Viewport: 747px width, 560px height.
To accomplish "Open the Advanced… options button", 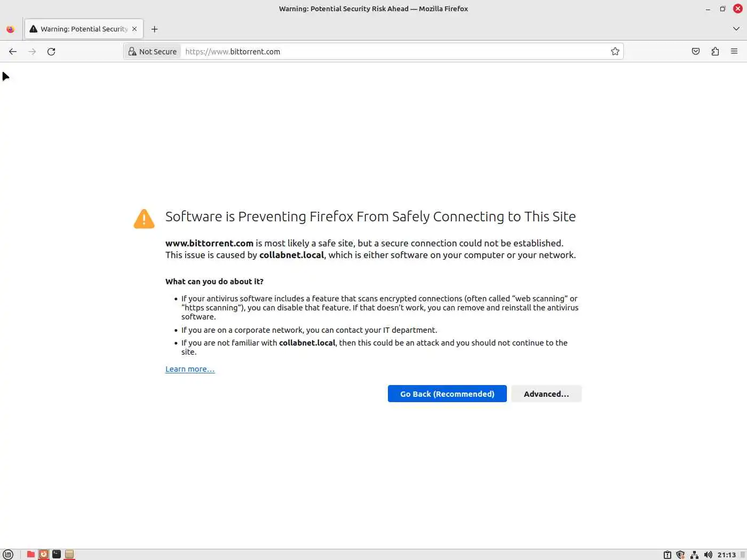I will tap(546, 394).
